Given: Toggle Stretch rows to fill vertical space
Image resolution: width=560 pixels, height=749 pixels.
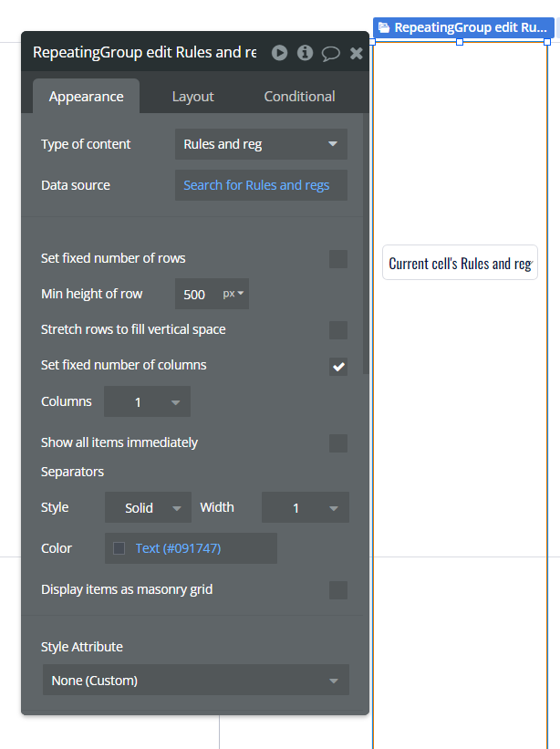Looking at the screenshot, I should click(338, 330).
